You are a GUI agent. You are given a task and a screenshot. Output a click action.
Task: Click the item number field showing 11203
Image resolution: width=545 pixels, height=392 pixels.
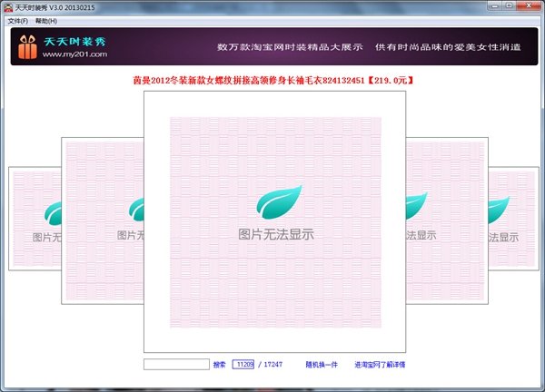point(243,364)
